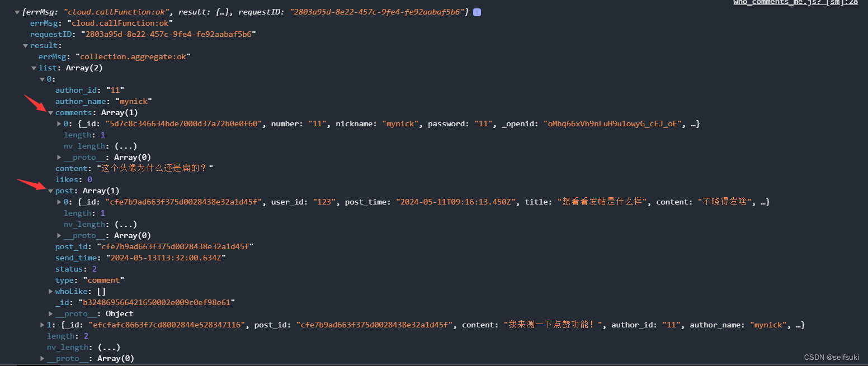The height and width of the screenshot is (366, 868).
Task: Collapse the root response object
Action: (17, 12)
